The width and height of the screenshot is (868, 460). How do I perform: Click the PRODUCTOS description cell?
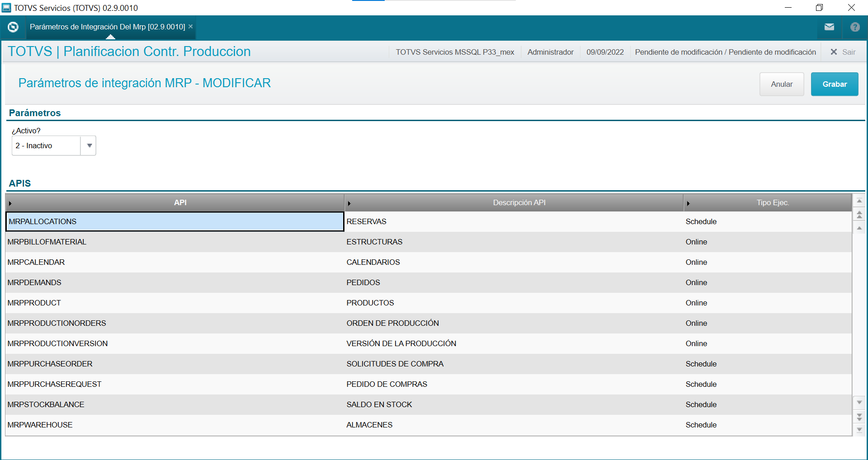click(514, 303)
